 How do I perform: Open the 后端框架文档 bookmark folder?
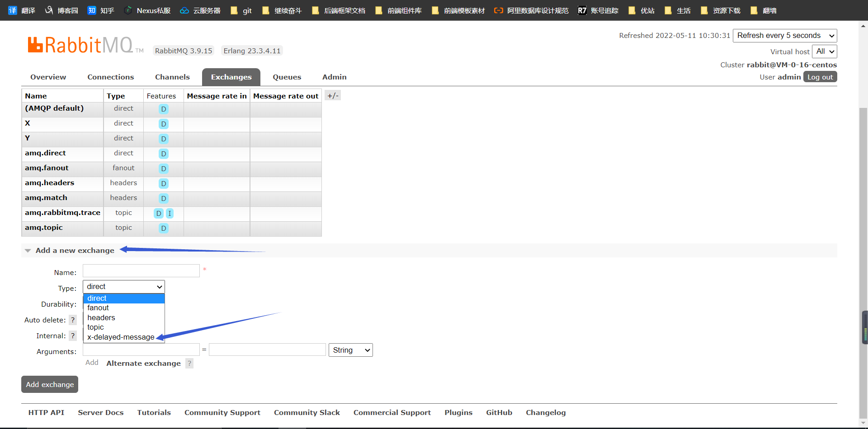(x=338, y=10)
